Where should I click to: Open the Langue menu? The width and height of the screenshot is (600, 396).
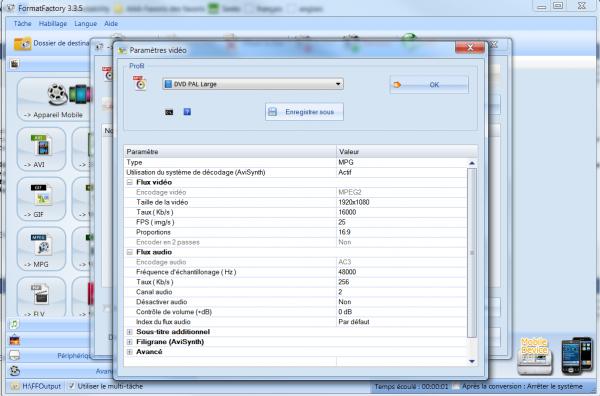(x=85, y=24)
